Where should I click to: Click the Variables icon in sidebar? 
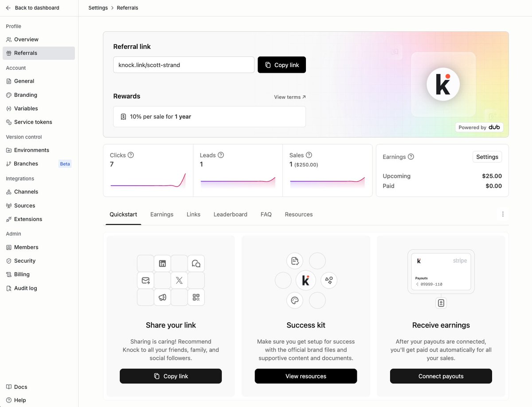[x=9, y=109]
